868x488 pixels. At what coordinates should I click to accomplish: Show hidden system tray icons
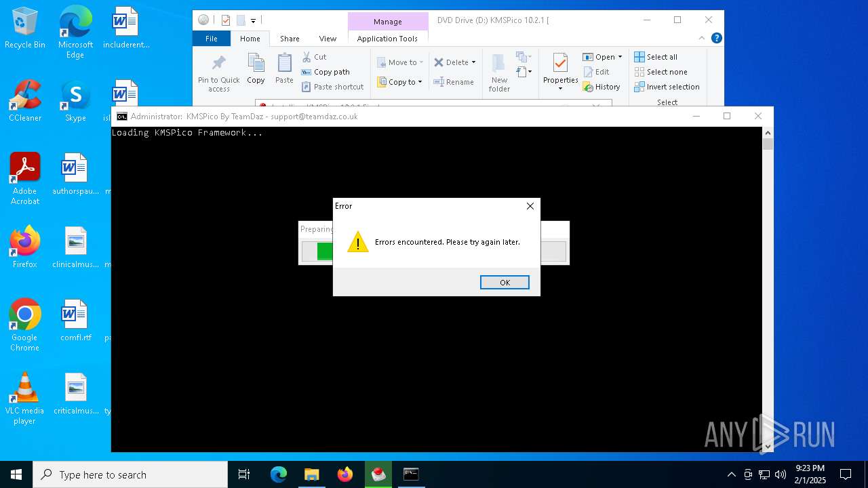click(x=731, y=474)
